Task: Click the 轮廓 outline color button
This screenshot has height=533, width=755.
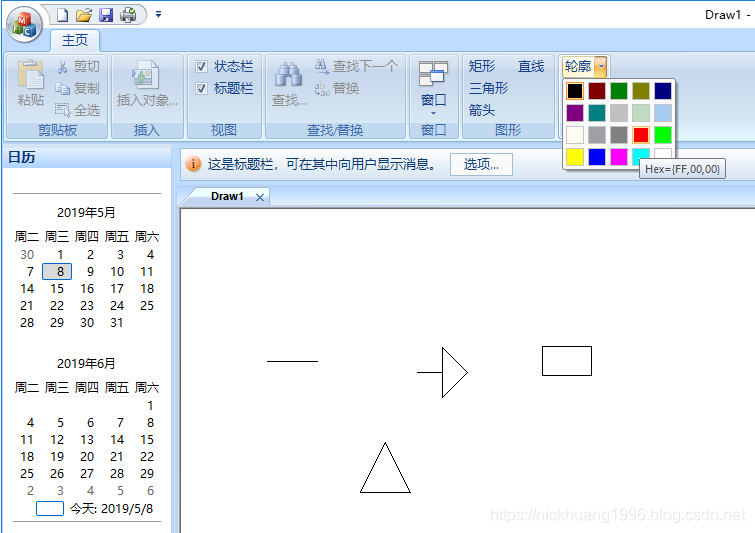Action: pyautogui.click(x=578, y=66)
